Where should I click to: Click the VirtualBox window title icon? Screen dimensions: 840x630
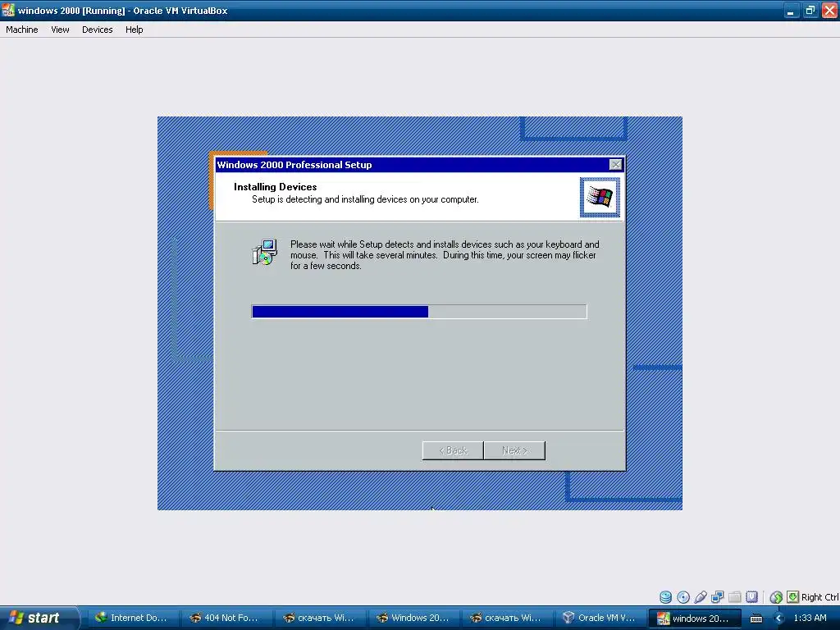(8, 10)
